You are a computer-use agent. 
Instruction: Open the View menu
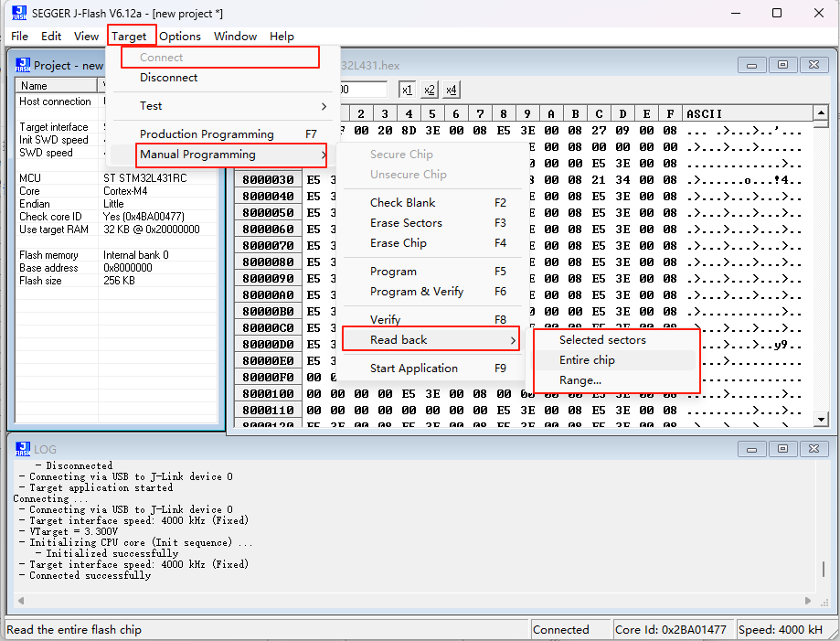(86, 37)
